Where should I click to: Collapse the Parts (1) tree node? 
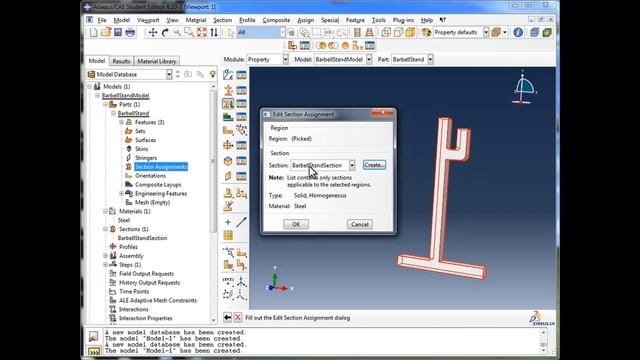(106, 104)
